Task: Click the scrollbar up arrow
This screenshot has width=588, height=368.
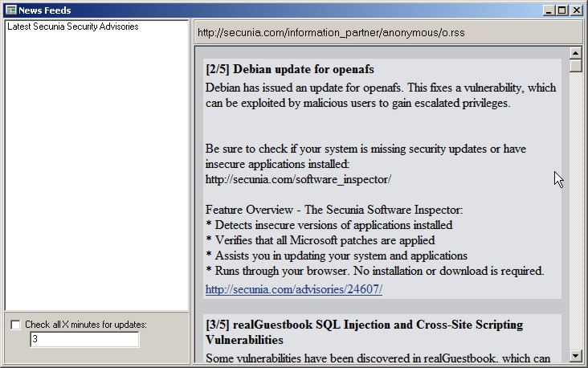Action: pyautogui.click(x=575, y=53)
